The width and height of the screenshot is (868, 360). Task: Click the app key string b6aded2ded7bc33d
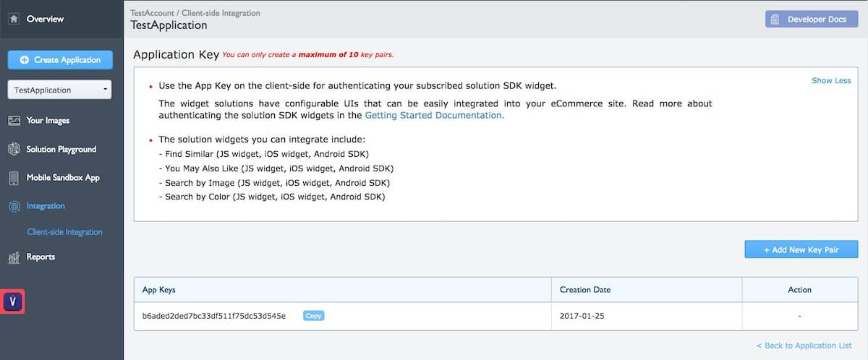(x=214, y=316)
